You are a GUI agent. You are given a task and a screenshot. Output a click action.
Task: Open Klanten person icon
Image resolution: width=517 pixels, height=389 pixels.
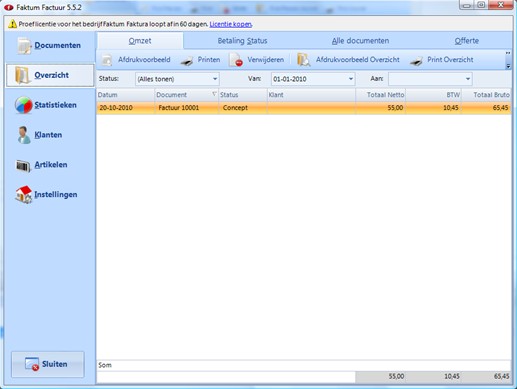pos(23,135)
